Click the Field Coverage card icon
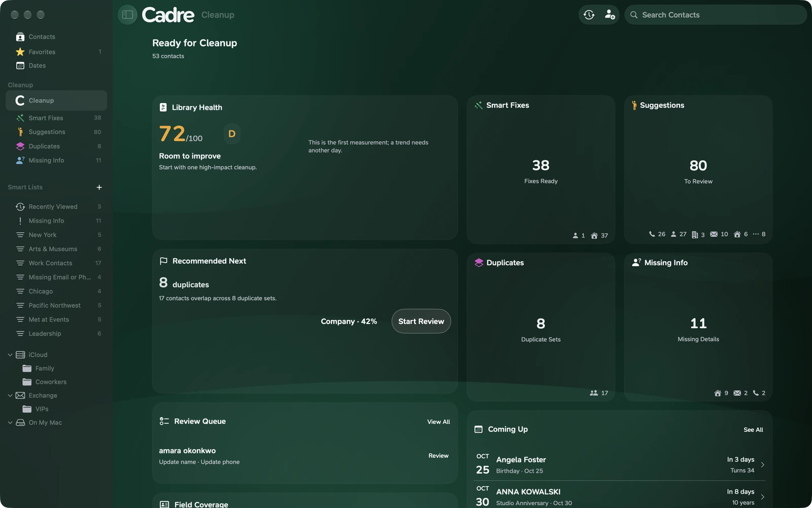The width and height of the screenshot is (812, 508). pyautogui.click(x=164, y=504)
